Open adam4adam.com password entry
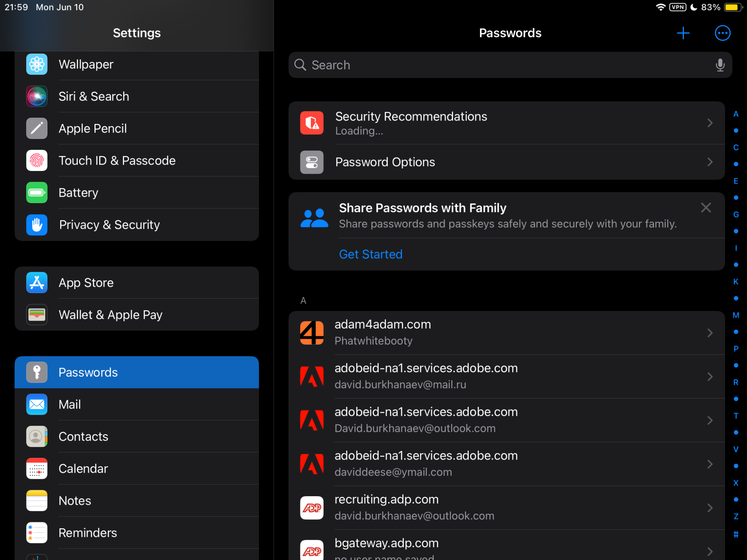 coord(506,333)
